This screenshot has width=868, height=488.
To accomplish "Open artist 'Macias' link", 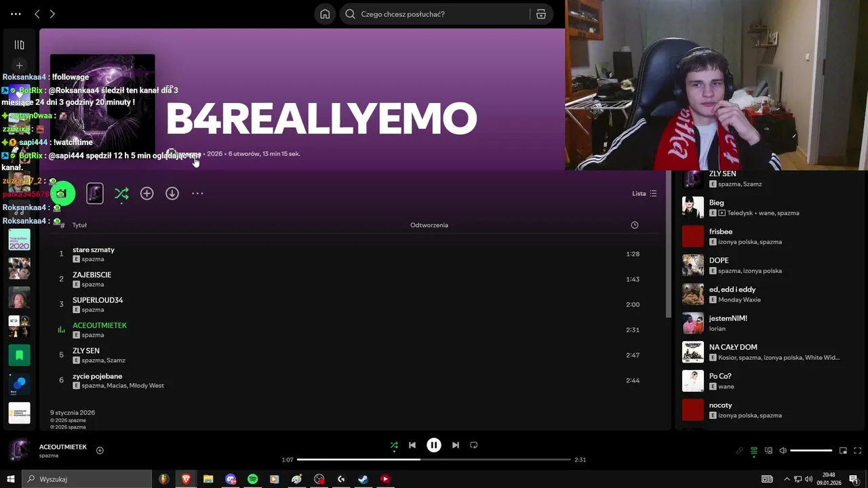I will [116, 386].
